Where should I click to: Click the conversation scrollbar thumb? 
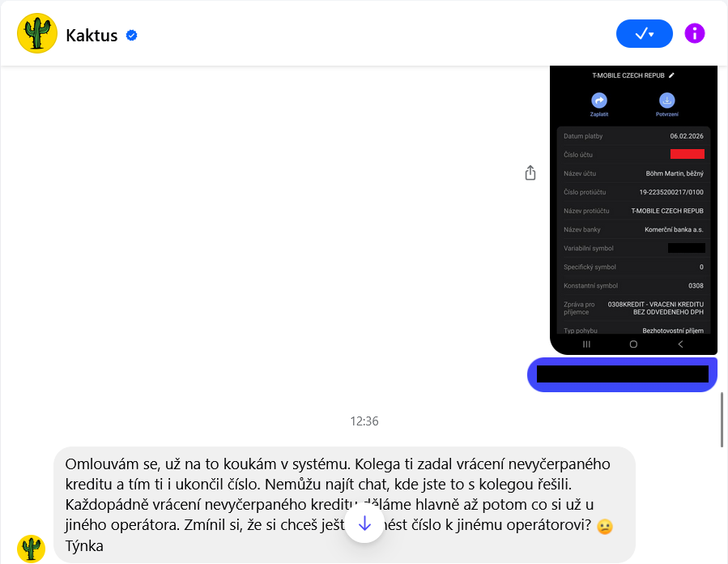(722, 420)
